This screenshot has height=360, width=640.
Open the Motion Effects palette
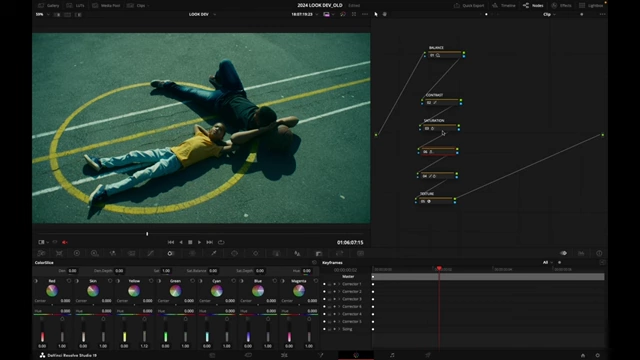[131, 253]
